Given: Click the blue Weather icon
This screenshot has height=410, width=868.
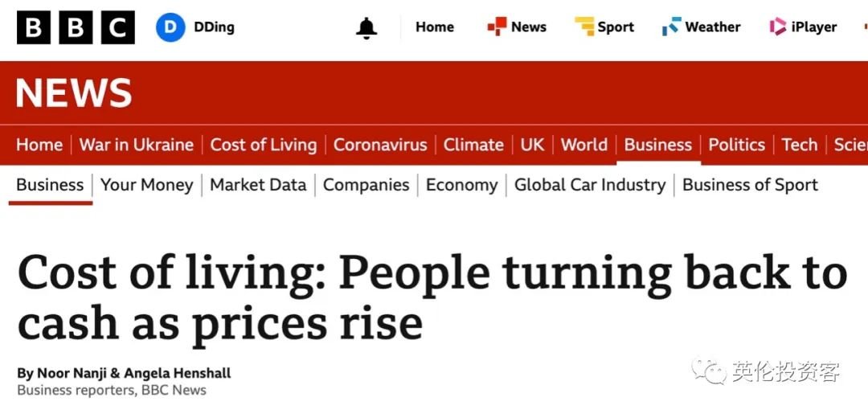Looking at the screenshot, I should 671,27.
